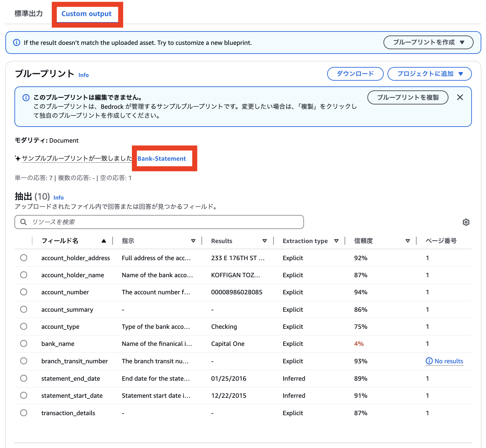The height and width of the screenshot is (448, 486).
Task: Open the filter icon on 信頼度 column
Action: tap(408, 240)
